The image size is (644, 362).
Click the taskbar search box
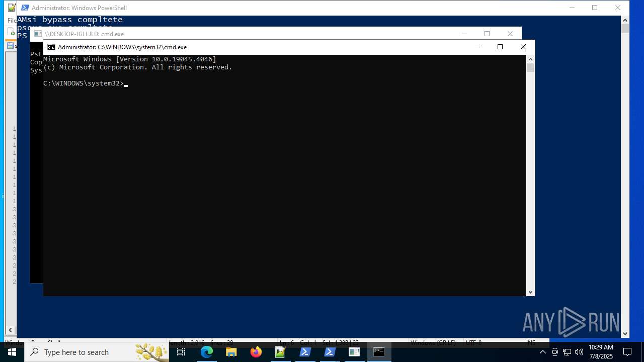coord(97,352)
